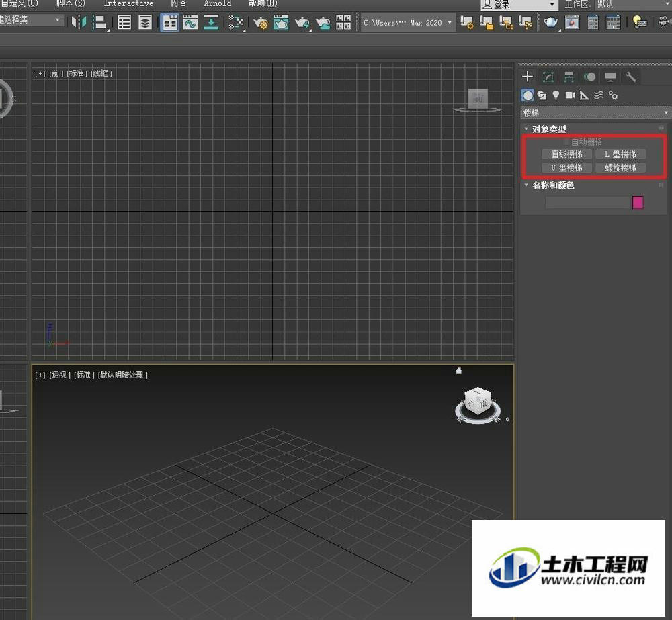Click the ViewCube home icon
The height and width of the screenshot is (620, 672).
click(458, 371)
